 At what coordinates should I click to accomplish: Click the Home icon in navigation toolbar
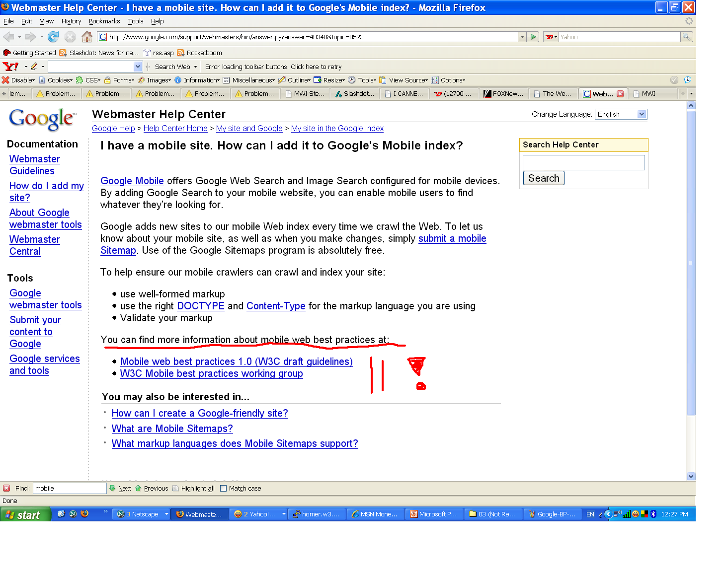click(87, 37)
